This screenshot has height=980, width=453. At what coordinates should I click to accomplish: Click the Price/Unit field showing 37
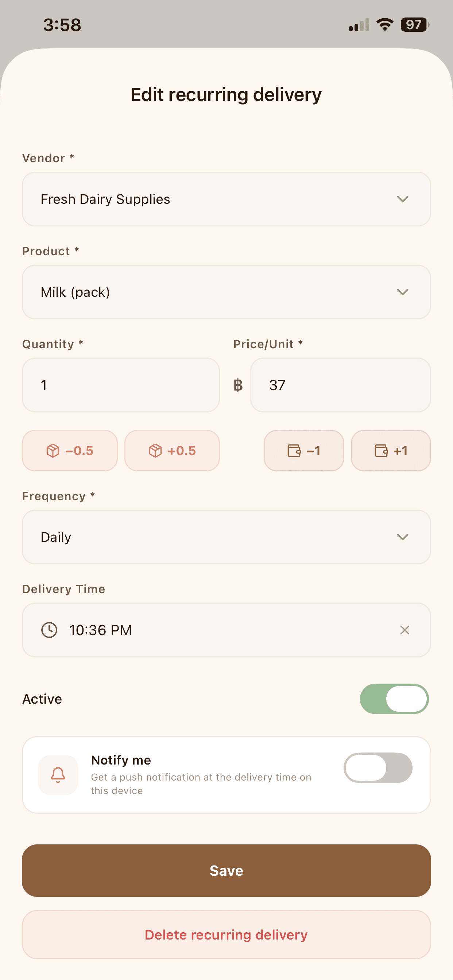pos(340,385)
